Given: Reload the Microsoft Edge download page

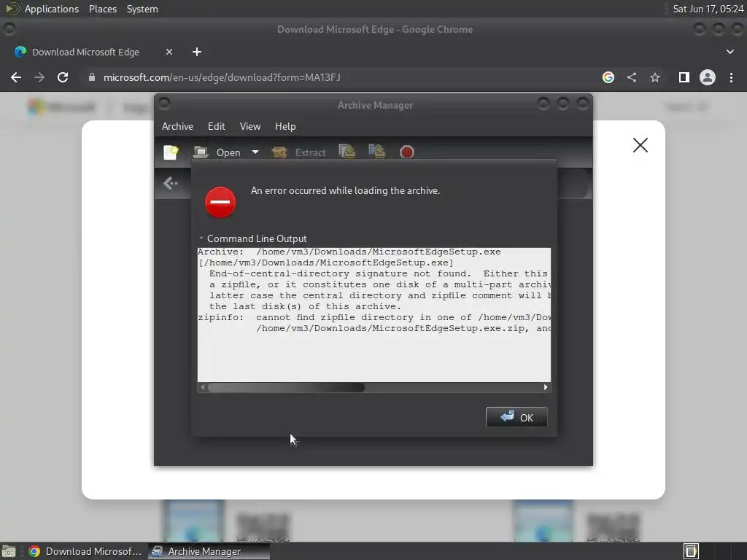Looking at the screenshot, I should [x=63, y=77].
